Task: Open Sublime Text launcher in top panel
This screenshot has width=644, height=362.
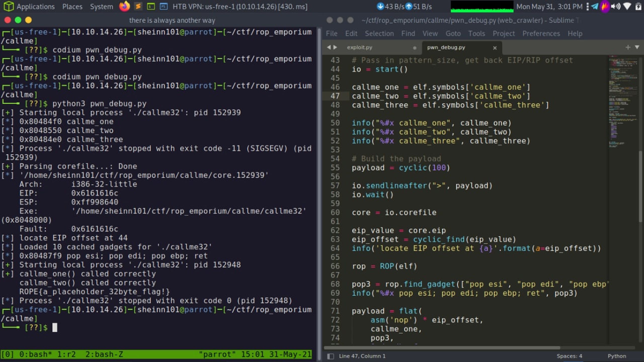Action: pos(138,6)
